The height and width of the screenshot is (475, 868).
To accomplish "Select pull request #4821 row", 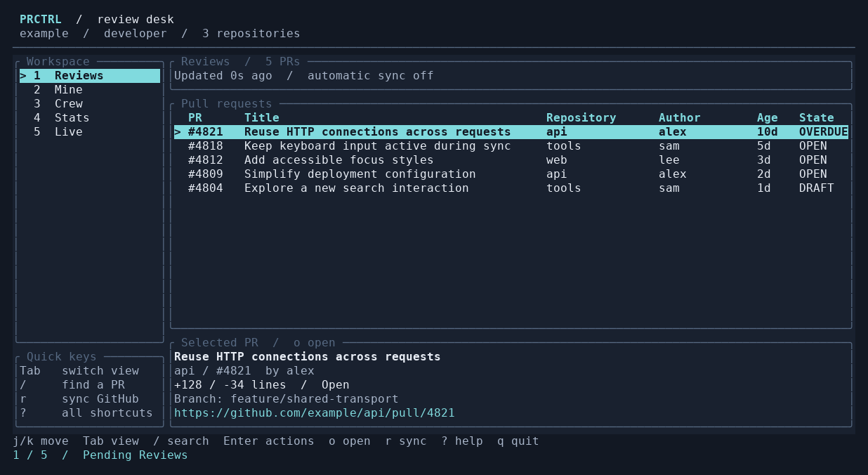I will (x=511, y=132).
